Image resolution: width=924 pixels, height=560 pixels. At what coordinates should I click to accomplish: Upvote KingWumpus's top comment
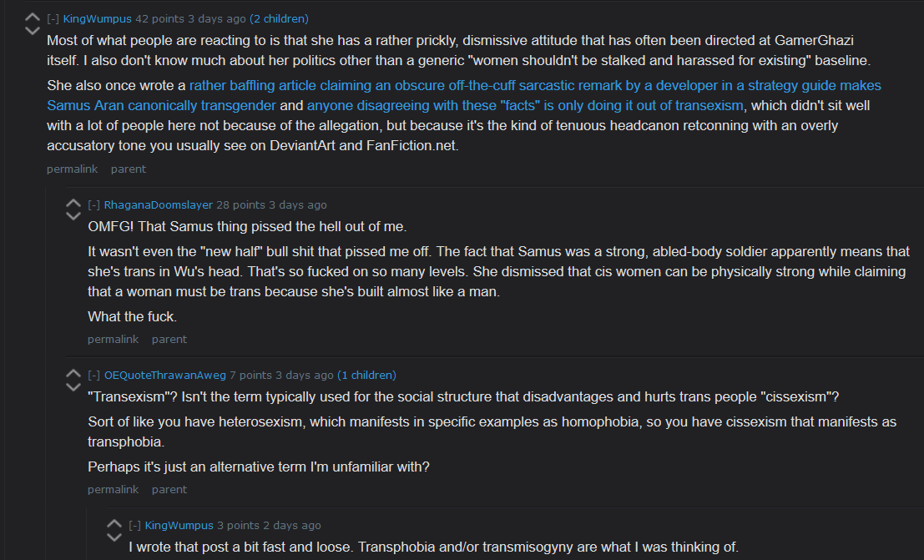coord(33,17)
